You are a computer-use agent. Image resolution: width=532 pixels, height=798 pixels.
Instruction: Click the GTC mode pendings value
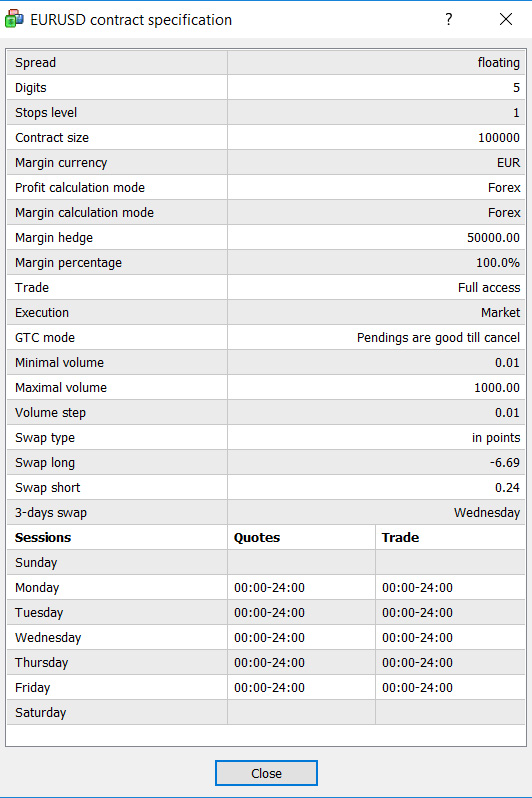[x=438, y=338]
